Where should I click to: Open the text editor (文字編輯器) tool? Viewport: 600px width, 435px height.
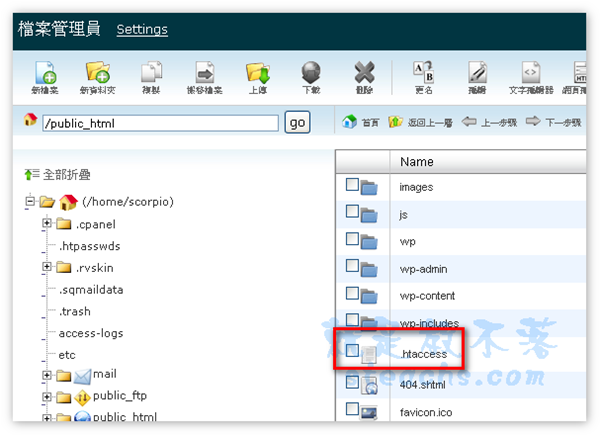click(531, 73)
